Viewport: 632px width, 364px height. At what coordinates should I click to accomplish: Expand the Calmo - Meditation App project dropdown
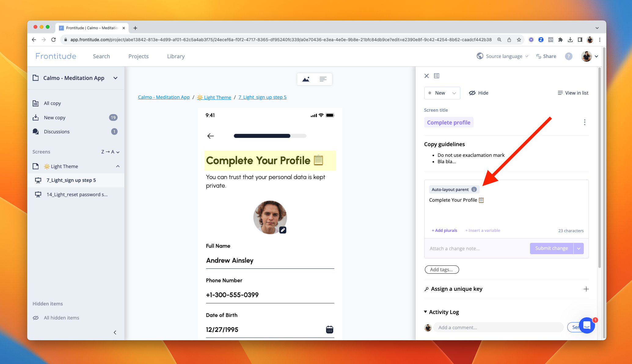(x=115, y=78)
